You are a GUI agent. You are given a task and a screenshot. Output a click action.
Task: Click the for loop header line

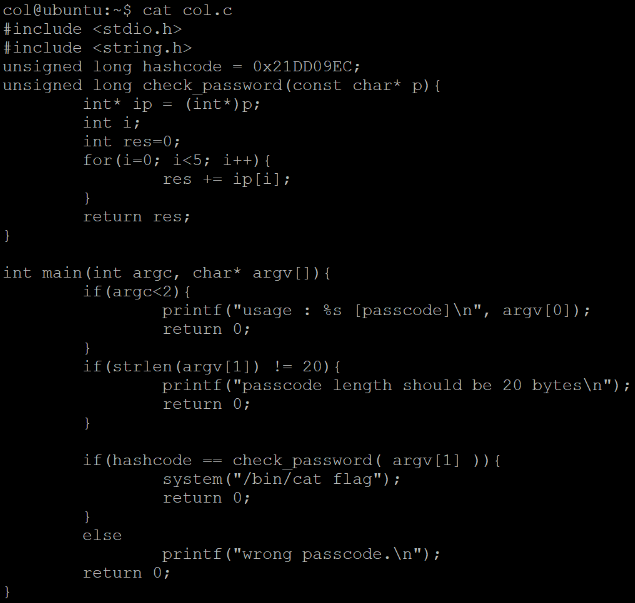point(177,160)
